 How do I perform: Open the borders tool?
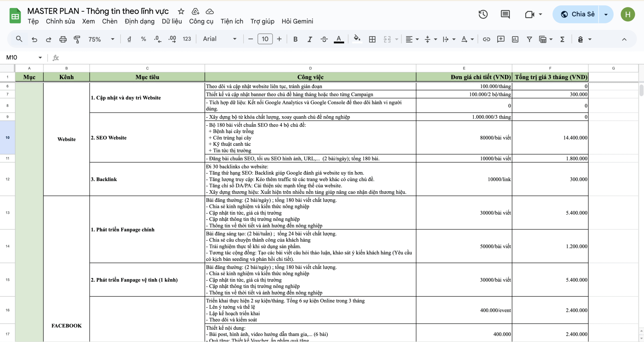pyautogui.click(x=372, y=39)
